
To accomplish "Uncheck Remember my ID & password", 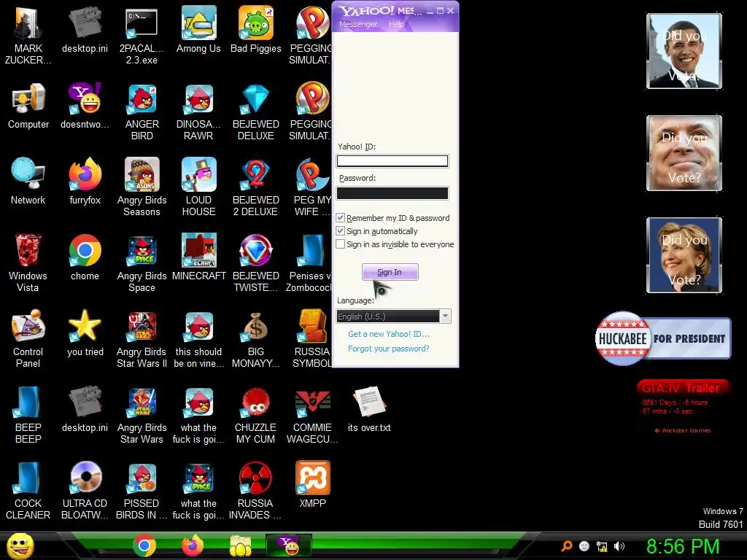I will [340, 217].
